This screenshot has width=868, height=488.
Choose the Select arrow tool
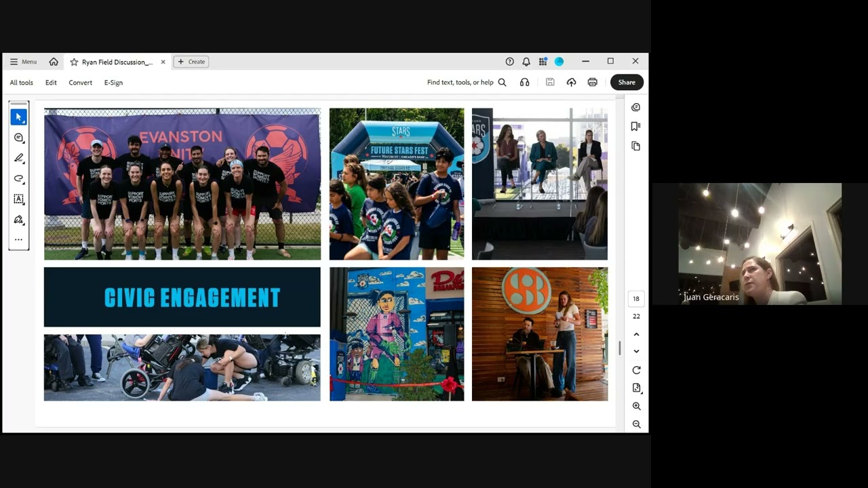tap(19, 117)
